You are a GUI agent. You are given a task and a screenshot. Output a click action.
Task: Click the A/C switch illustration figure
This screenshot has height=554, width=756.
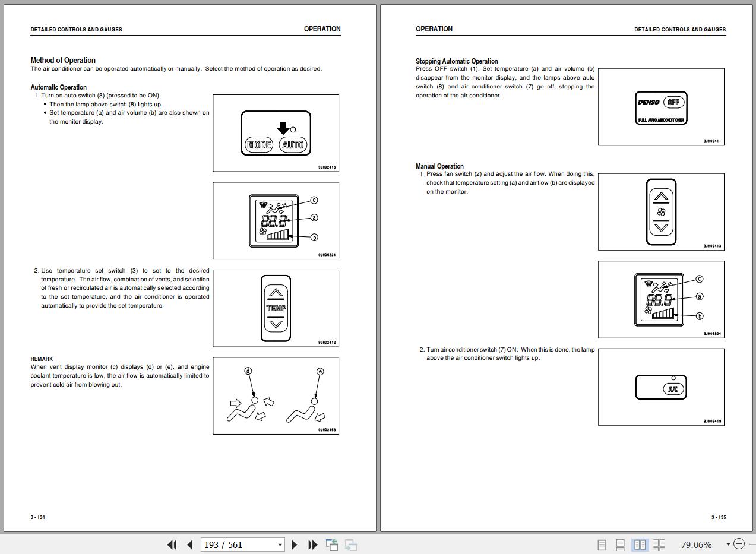click(x=661, y=387)
